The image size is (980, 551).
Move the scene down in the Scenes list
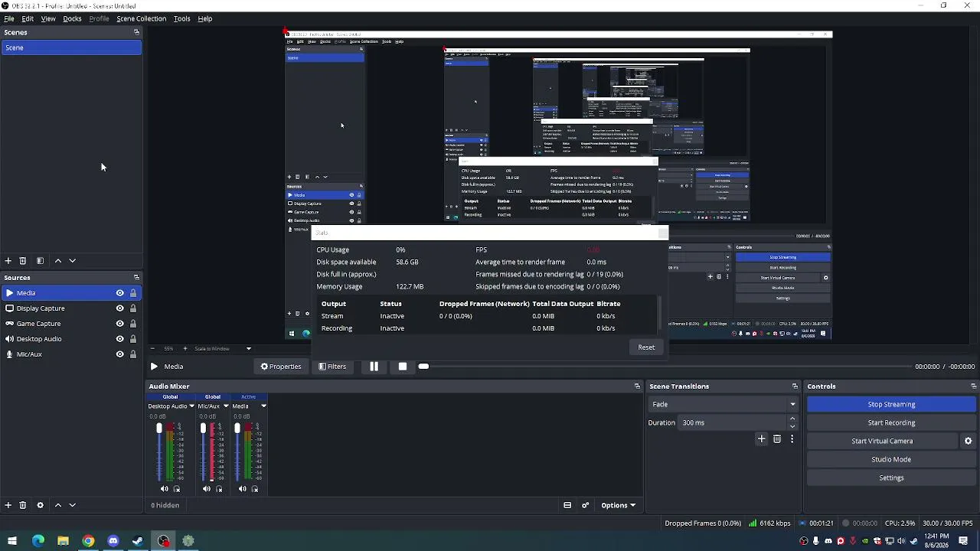(x=73, y=261)
